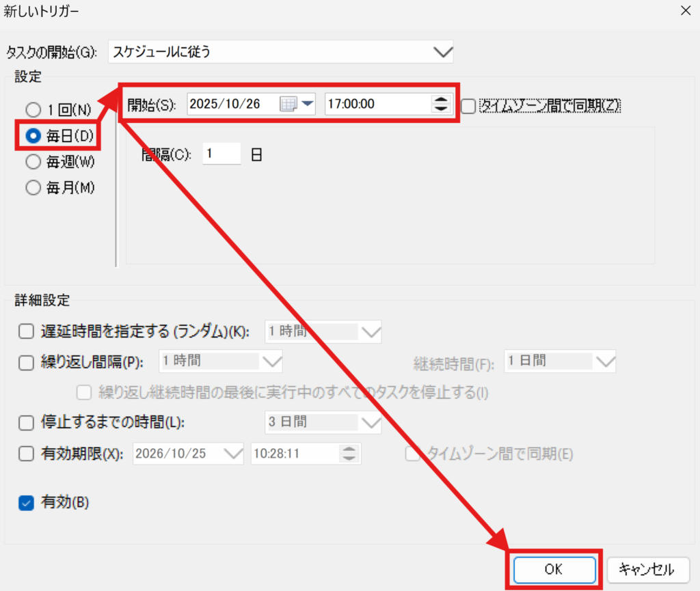
Task: Uncheck the 有効 checkbox
Action: (x=26, y=504)
